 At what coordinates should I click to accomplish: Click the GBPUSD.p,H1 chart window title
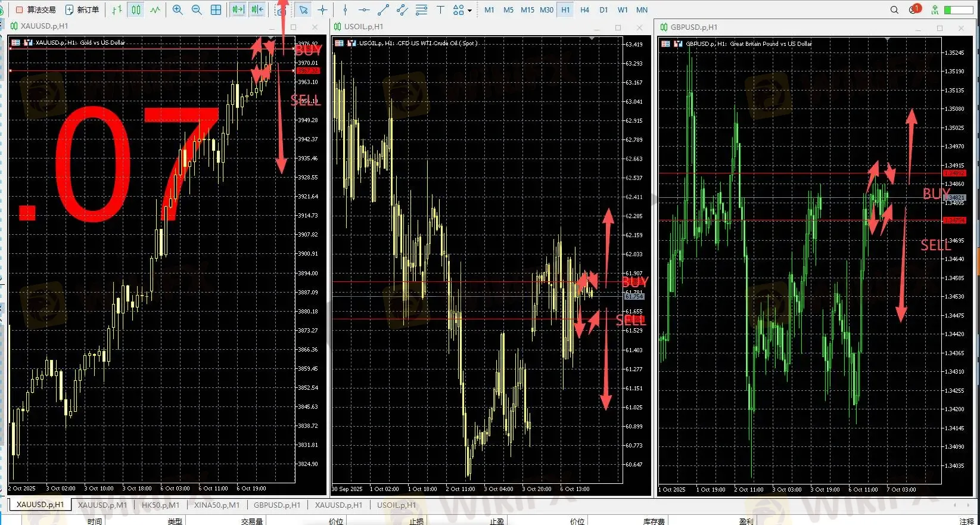pos(694,27)
